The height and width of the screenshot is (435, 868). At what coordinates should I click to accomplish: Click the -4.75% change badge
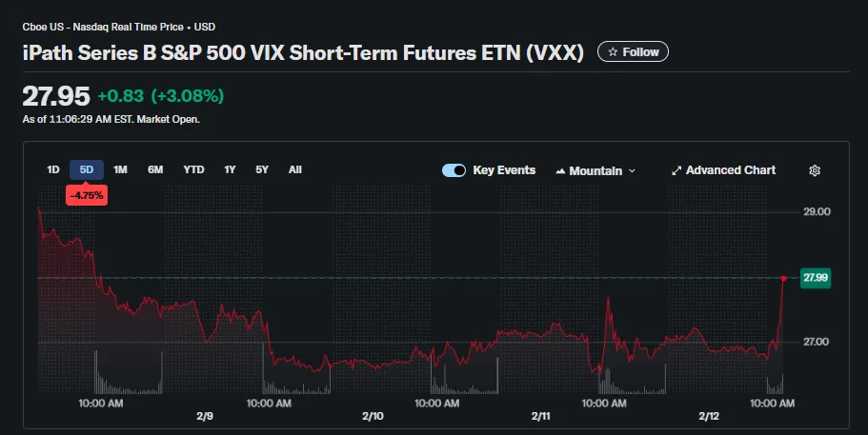[x=86, y=194]
